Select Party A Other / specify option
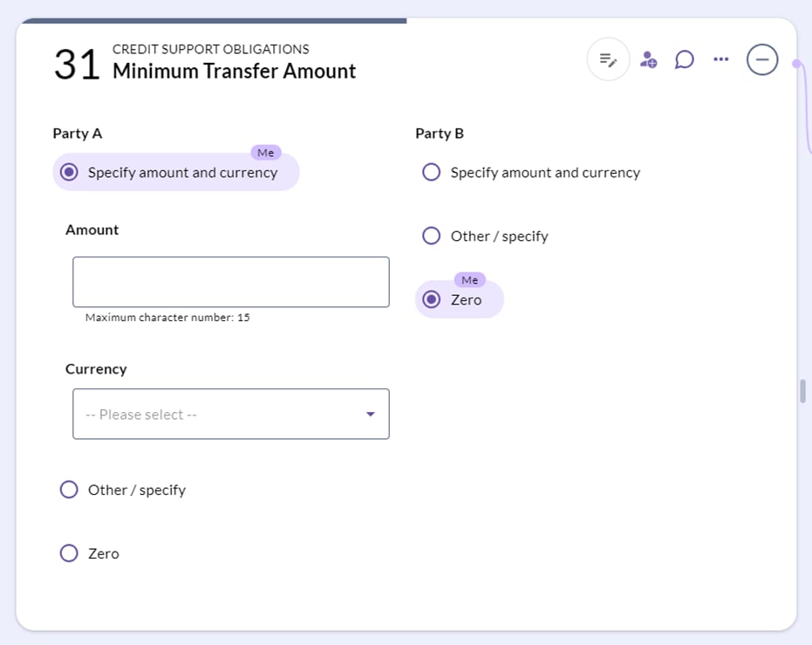 (x=69, y=490)
